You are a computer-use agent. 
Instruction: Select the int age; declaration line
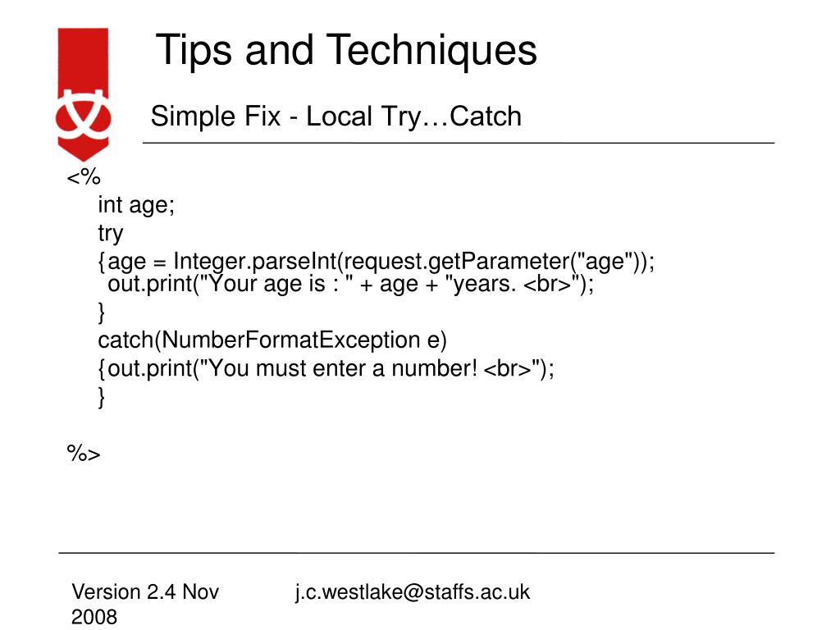pyautogui.click(x=136, y=205)
